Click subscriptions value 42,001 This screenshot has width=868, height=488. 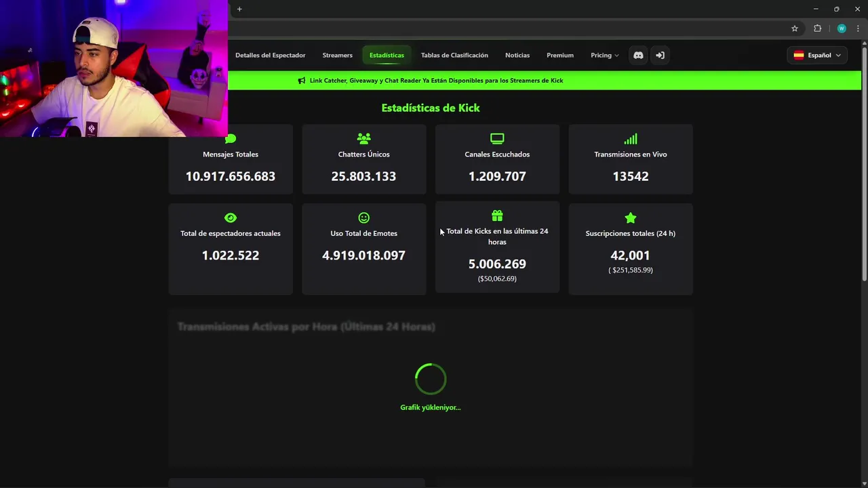[x=631, y=256]
